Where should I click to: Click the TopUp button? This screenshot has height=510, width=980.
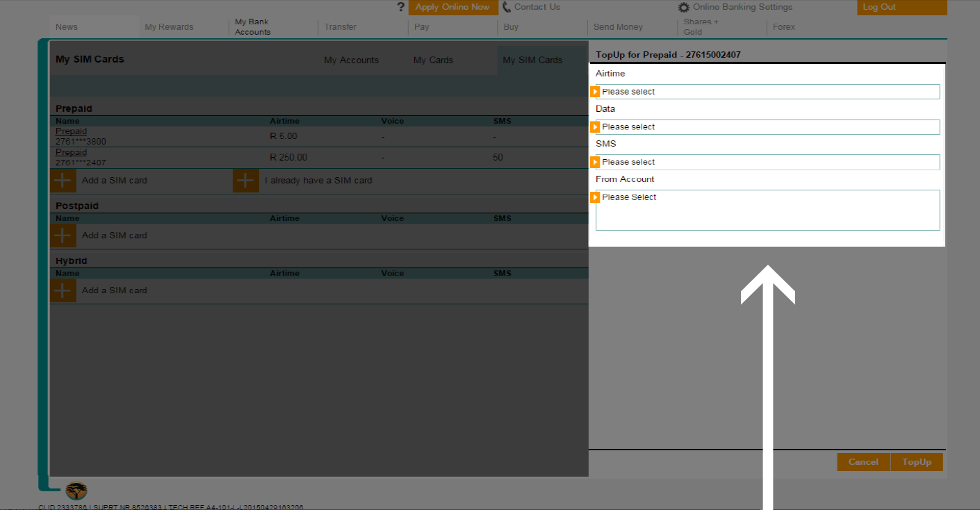point(917,461)
